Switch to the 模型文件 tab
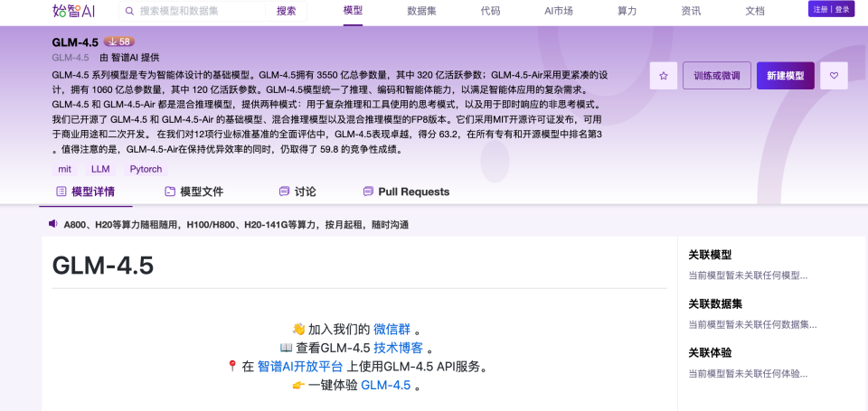 coord(194,191)
